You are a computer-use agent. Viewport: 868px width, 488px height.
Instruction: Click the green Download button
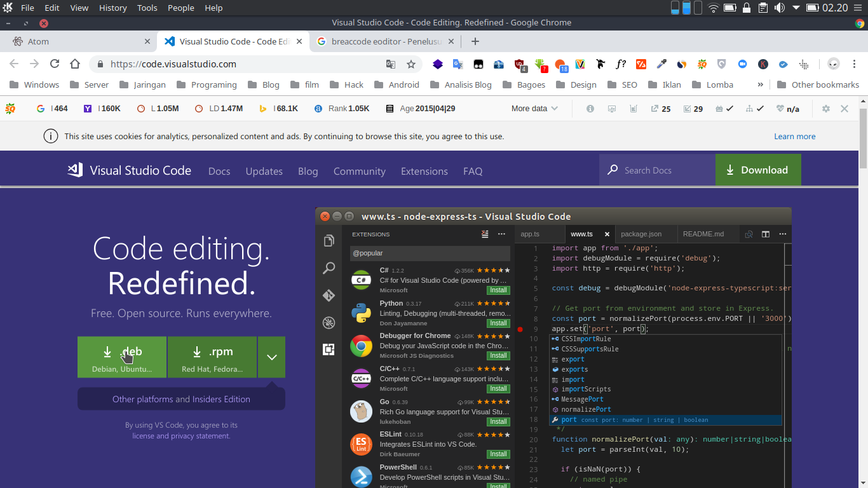click(757, 170)
